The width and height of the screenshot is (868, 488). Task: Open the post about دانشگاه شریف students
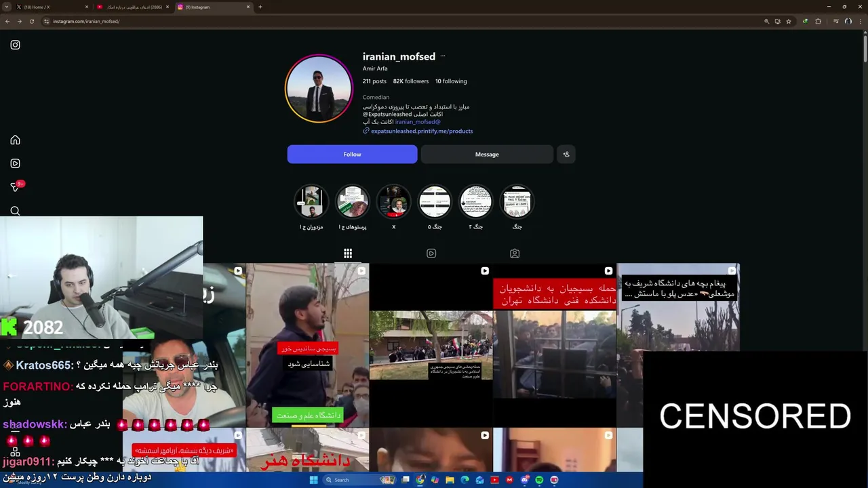point(678,308)
